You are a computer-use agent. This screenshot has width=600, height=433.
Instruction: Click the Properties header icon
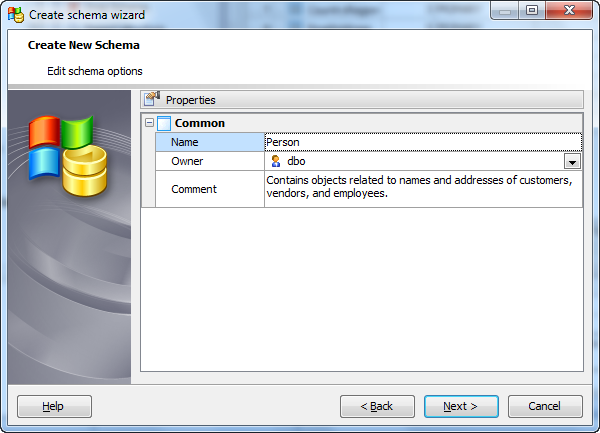(x=152, y=99)
